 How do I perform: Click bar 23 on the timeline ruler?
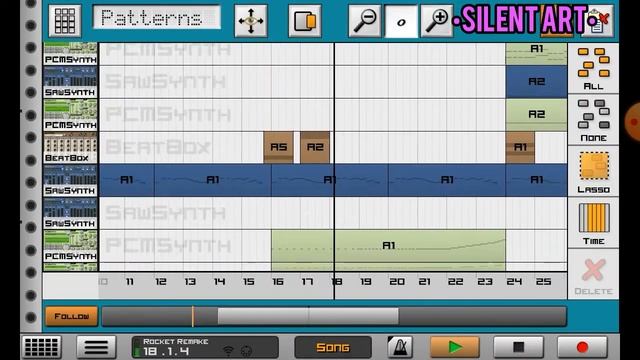[x=484, y=282]
